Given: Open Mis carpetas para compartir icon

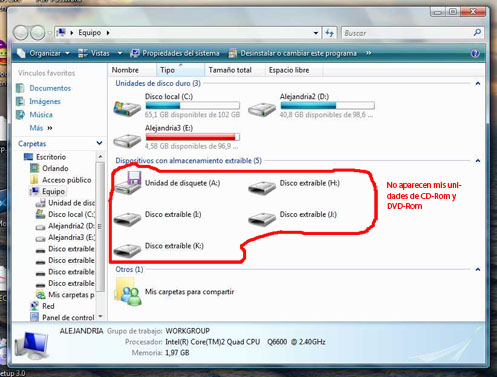Looking at the screenshot, I should [128, 292].
